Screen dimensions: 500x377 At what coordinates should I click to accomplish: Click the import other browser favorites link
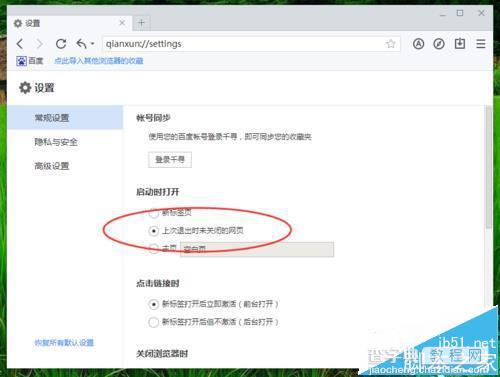pos(99,61)
